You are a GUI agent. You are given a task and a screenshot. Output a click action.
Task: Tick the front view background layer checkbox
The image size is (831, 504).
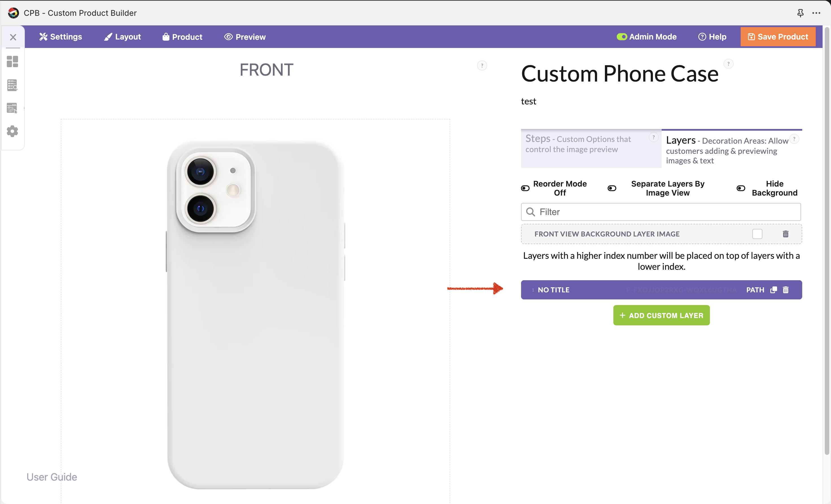pos(757,234)
